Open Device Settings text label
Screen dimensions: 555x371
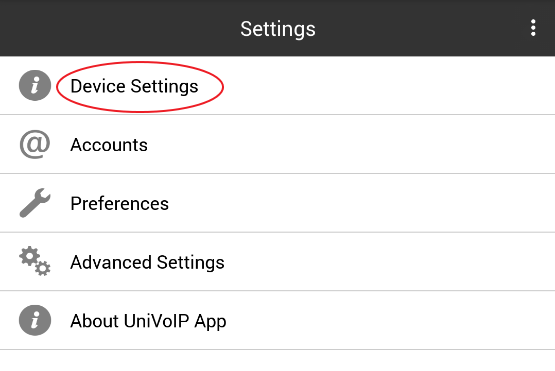(135, 86)
